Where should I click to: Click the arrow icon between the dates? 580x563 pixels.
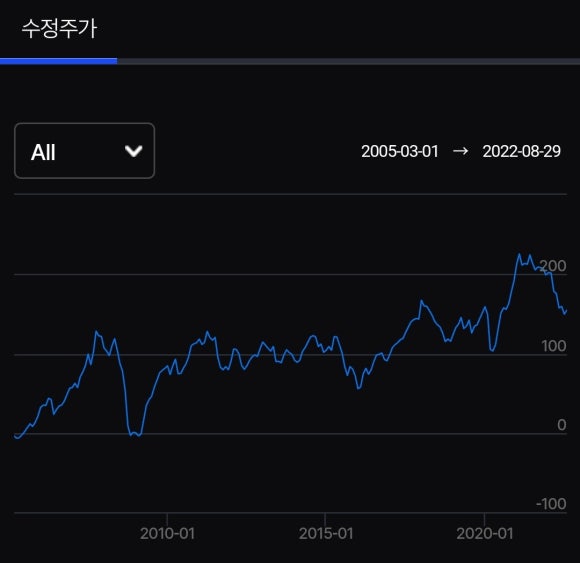461,151
